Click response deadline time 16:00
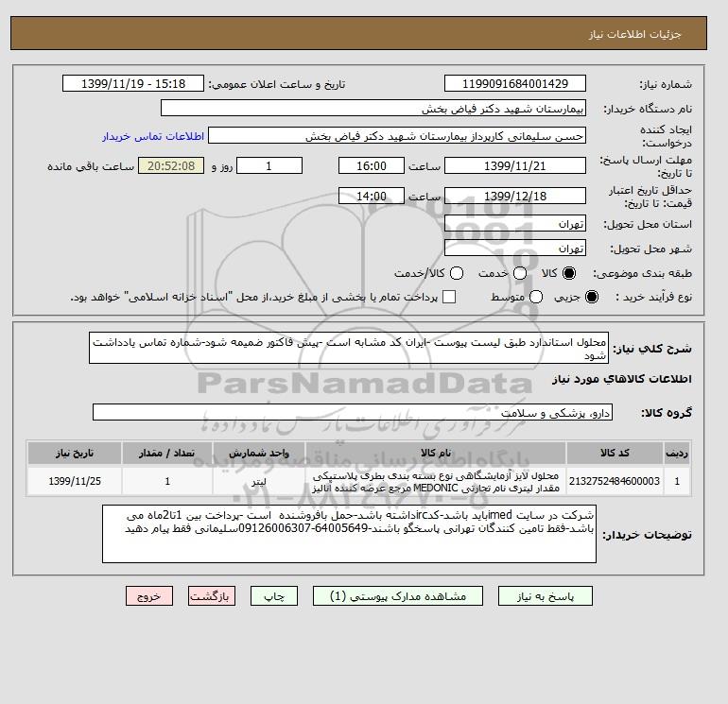Image resolution: width=728 pixels, height=704 pixels. 372,165
